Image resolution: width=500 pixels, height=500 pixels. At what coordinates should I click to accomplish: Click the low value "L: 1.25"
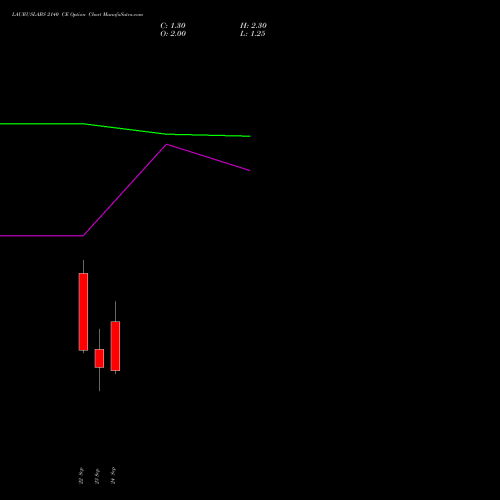click(253, 34)
